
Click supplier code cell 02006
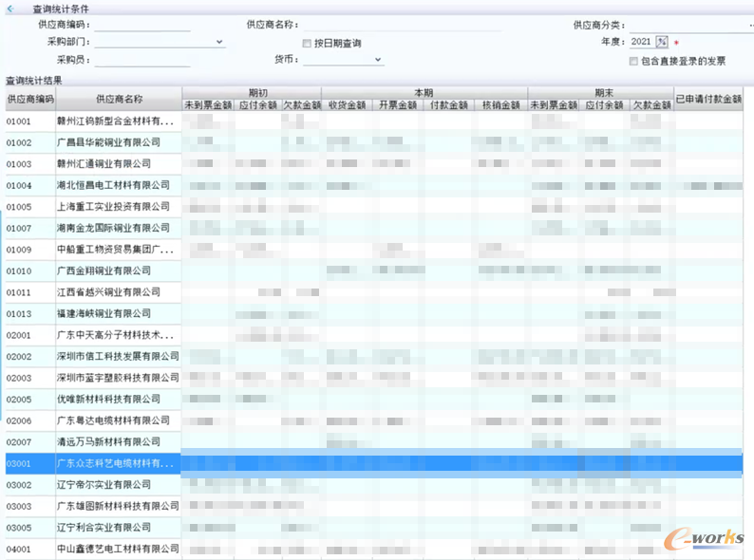pyautogui.click(x=30, y=420)
